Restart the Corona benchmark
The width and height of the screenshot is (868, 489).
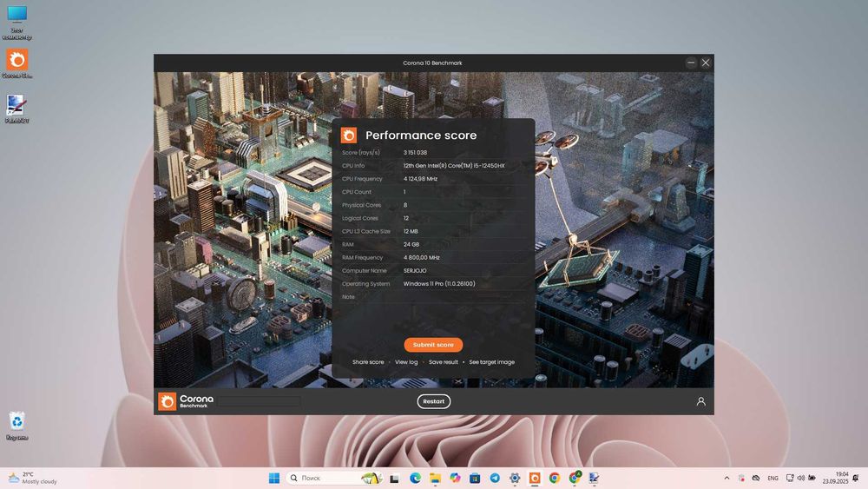(433, 401)
